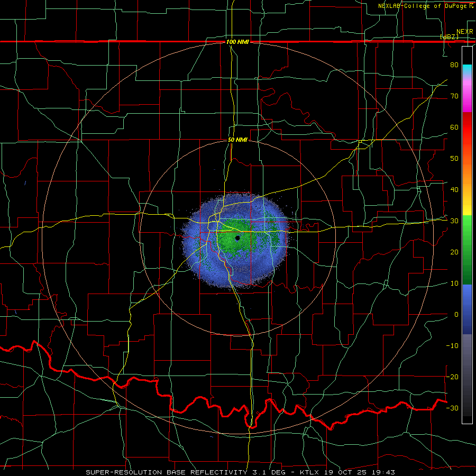The width and height of the screenshot is (476, 476).
Task: Click the 0 value on the dBZ scale
Action: pos(456,315)
